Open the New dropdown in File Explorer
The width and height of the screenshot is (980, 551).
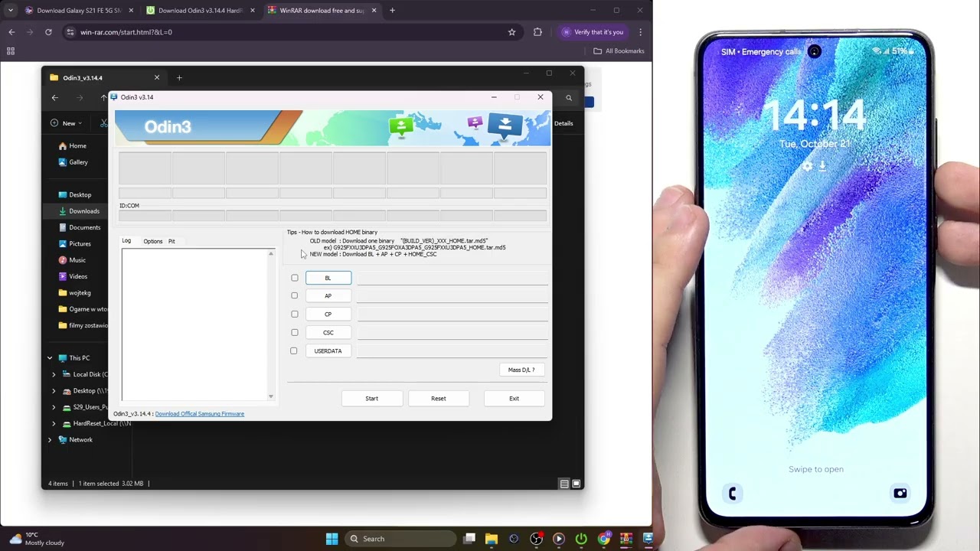(x=67, y=123)
